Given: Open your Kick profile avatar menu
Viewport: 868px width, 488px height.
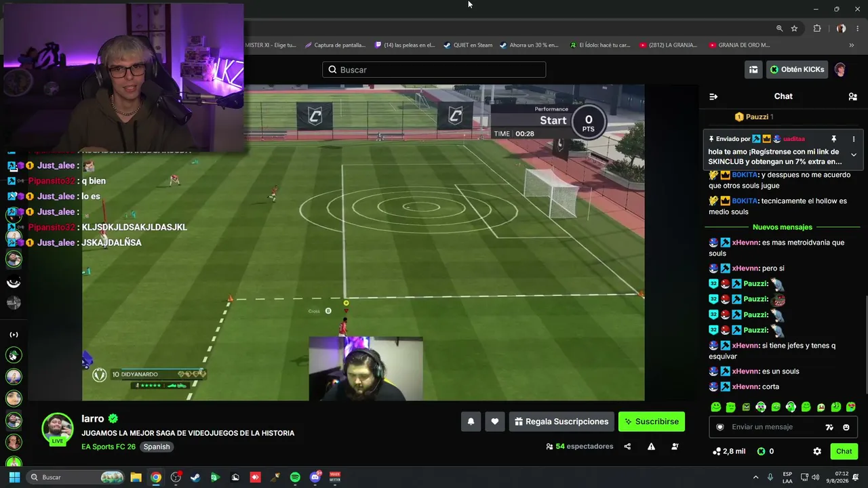Looking at the screenshot, I should (x=840, y=69).
